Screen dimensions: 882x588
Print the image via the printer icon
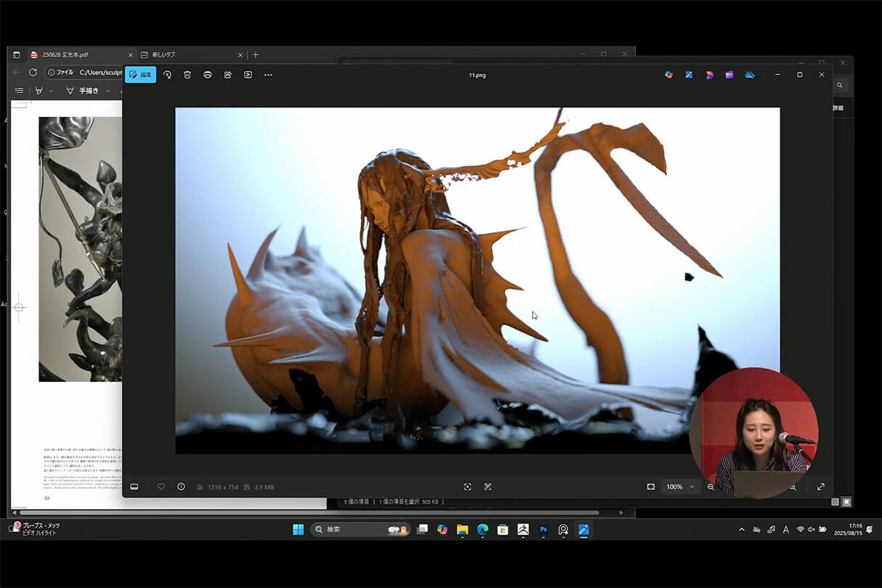point(208,75)
